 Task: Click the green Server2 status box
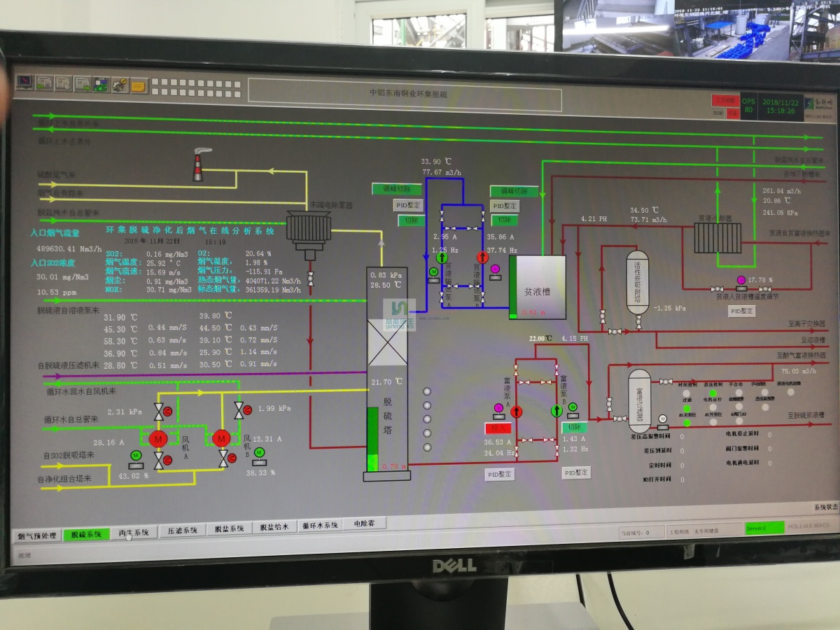764,528
